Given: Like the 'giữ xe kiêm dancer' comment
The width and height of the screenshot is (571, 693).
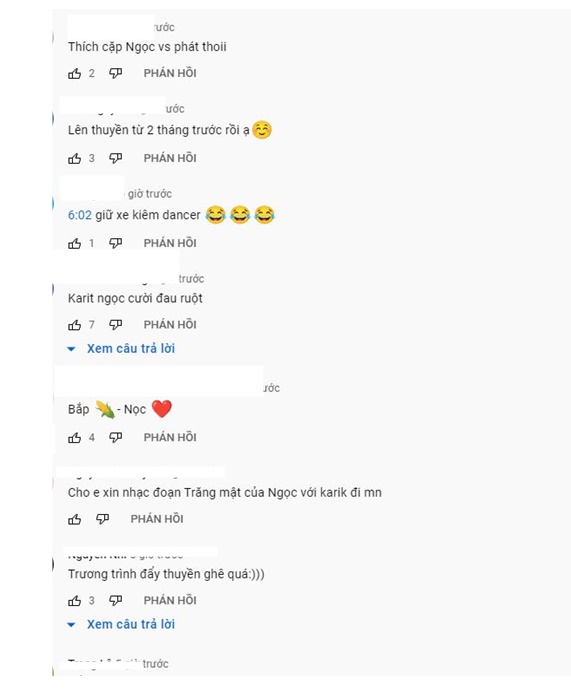Looking at the screenshot, I should point(74,243).
